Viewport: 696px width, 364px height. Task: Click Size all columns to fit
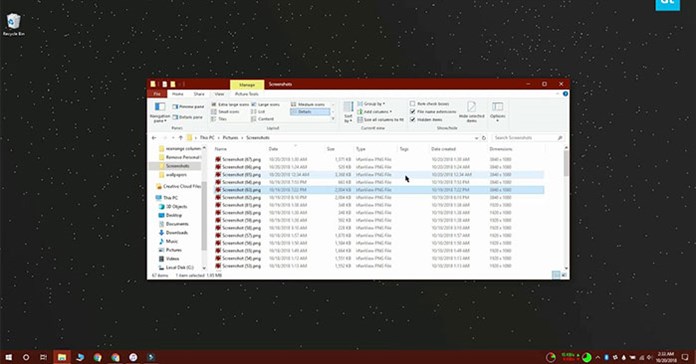380,120
